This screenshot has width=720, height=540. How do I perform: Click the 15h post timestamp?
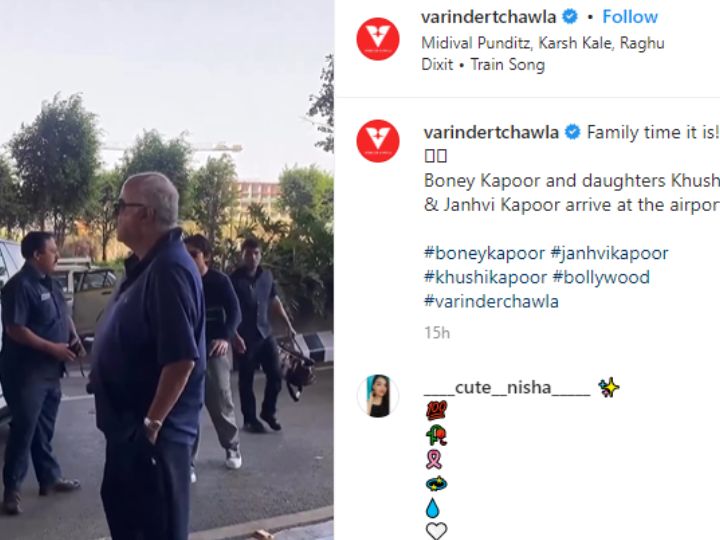pyautogui.click(x=437, y=333)
